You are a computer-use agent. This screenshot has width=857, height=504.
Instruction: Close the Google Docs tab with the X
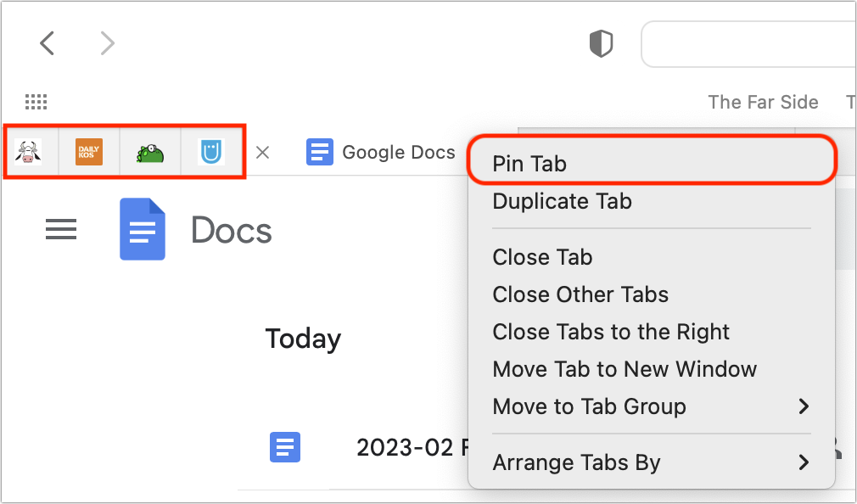(263, 153)
